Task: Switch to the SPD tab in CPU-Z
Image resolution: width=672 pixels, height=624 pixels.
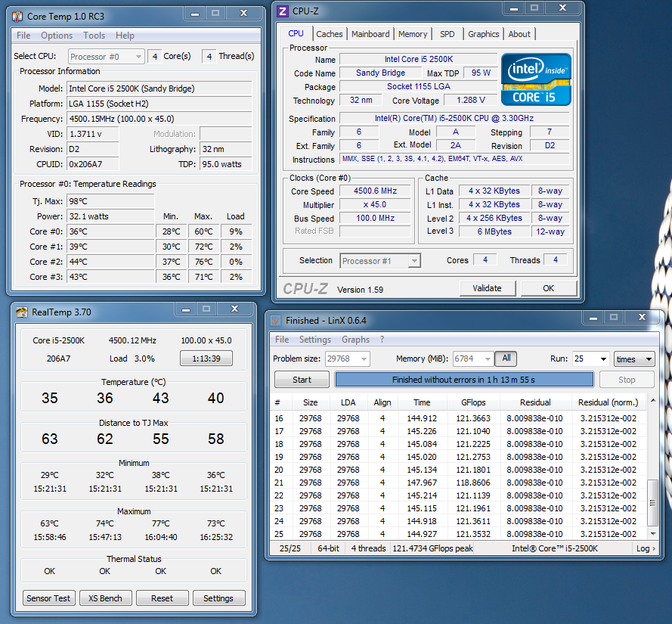Action: (x=447, y=34)
